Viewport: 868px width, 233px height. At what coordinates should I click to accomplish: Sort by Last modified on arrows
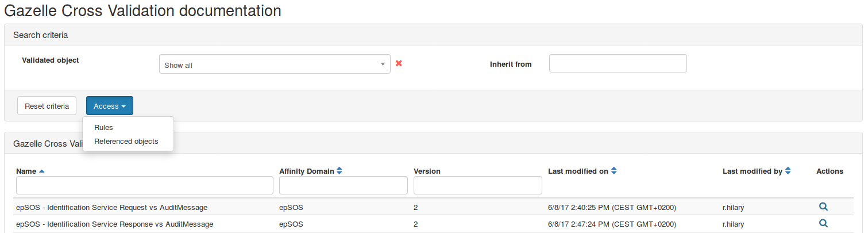[x=614, y=171]
